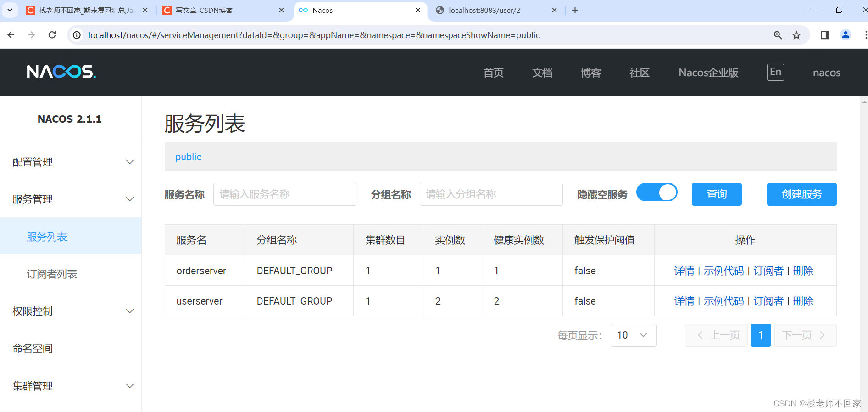Open 订阅者列表 in the sidebar
The height and width of the screenshot is (412, 868).
71,274
